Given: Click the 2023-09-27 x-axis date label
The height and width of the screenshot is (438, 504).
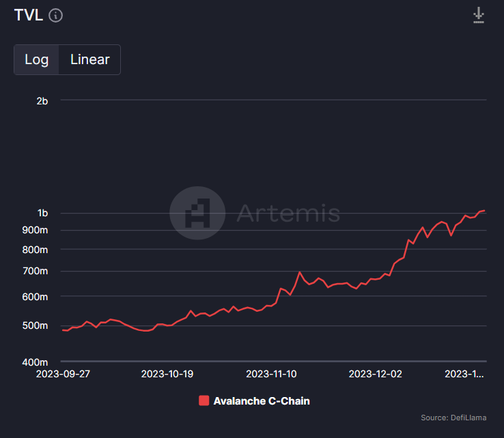Looking at the screenshot, I should coord(63,374).
